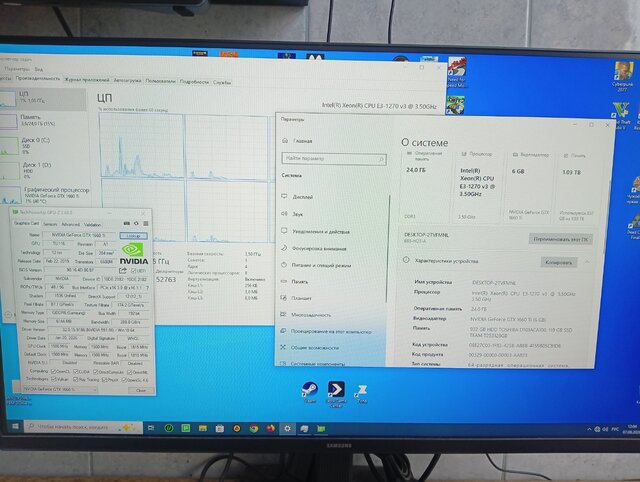Open Дисплей section in Settings sidebar

pos(297,197)
